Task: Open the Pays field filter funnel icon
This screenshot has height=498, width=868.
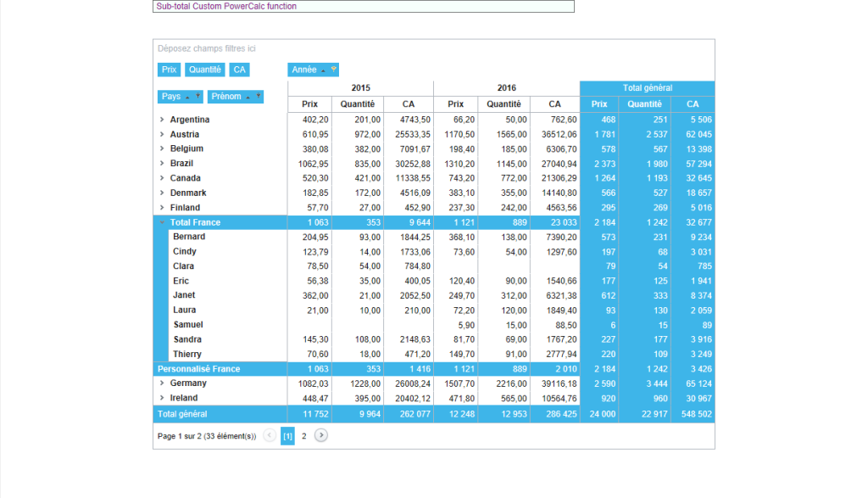Action: point(198,97)
